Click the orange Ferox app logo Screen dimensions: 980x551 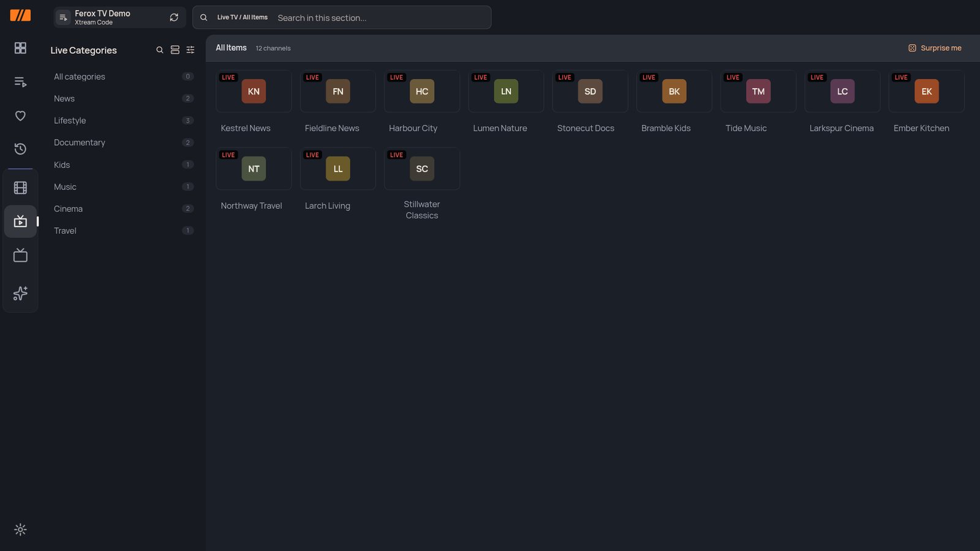20,15
